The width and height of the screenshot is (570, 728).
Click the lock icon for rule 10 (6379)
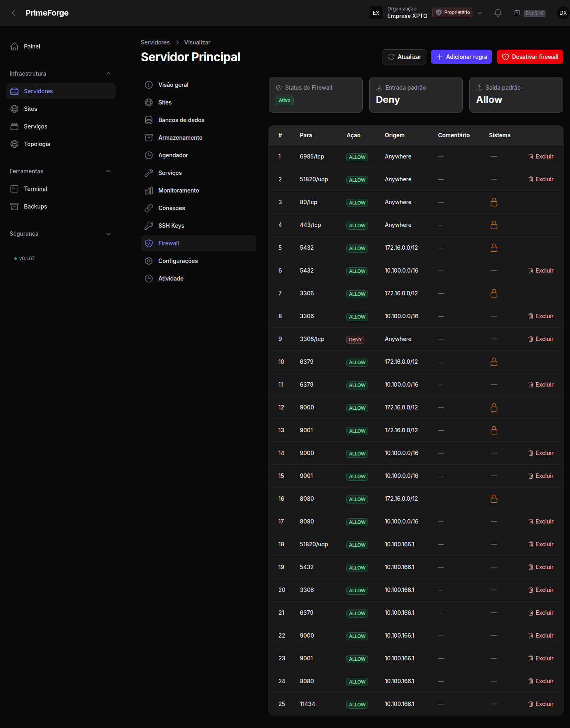coord(494,362)
